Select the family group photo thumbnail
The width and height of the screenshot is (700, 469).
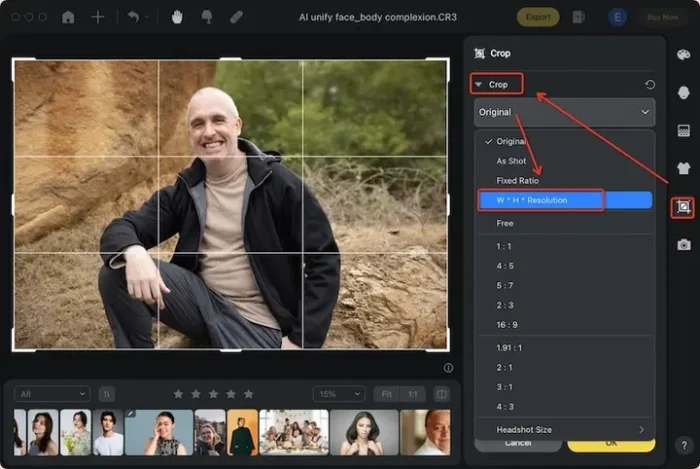click(x=293, y=432)
